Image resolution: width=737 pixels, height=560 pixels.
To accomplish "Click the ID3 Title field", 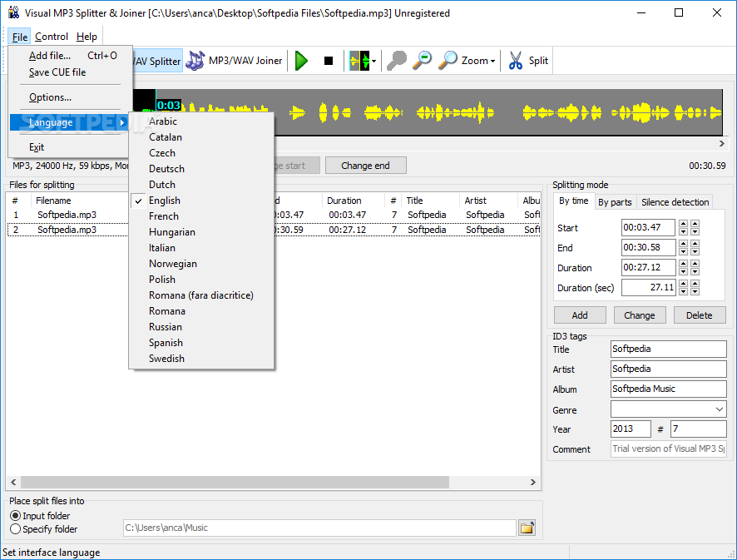I will click(x=669, y=349).
